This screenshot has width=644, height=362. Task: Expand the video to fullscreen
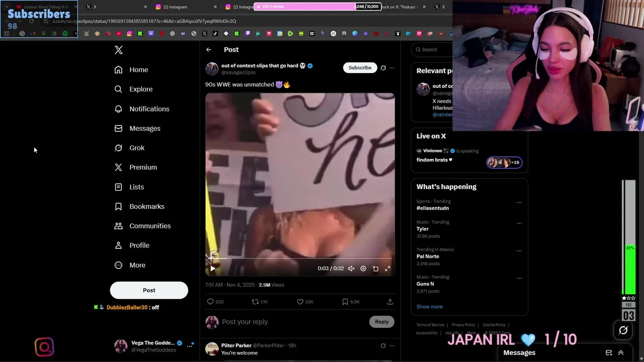point(387,268)
